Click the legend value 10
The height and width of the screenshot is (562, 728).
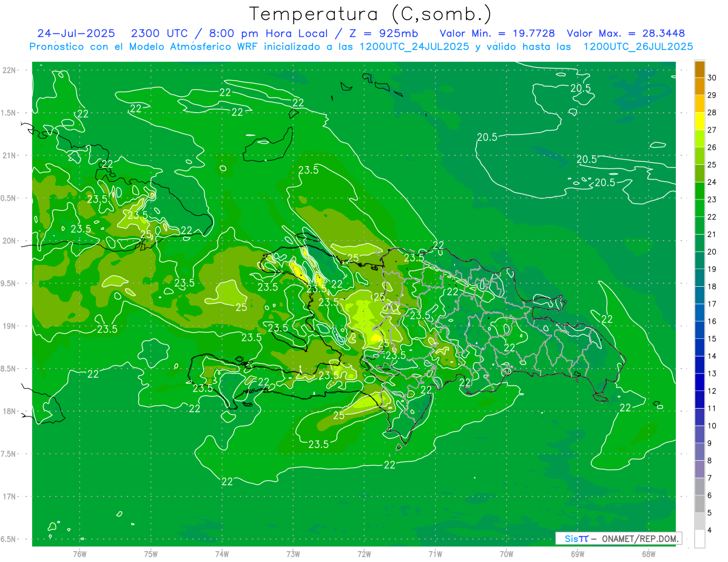pyautogui.click(x=712, y=426)
